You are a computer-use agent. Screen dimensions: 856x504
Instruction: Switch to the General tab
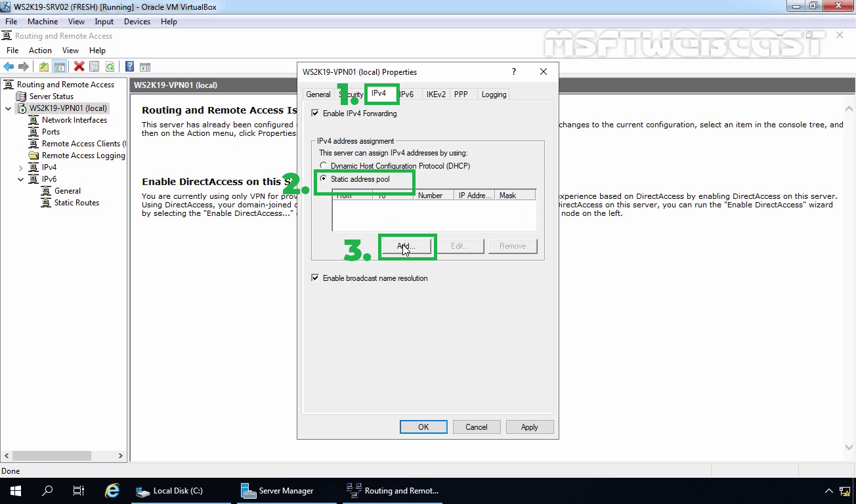tap(318, 94)
